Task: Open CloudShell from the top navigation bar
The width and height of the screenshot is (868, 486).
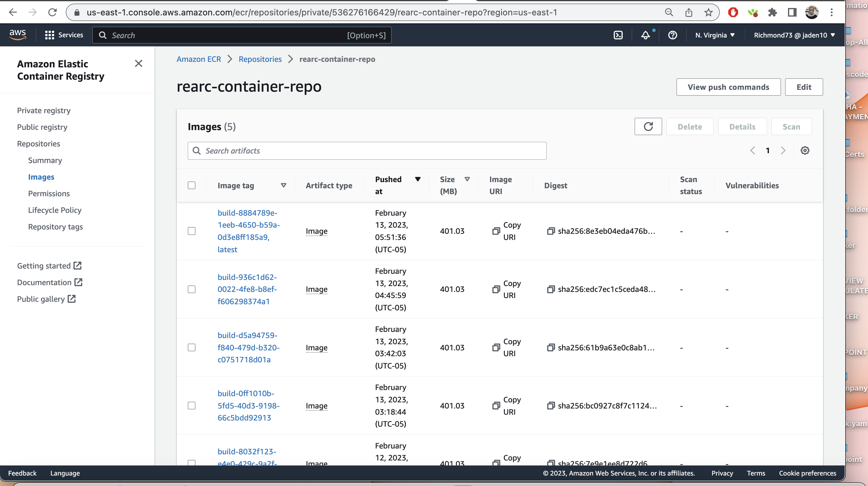Action: coord(618,35)
